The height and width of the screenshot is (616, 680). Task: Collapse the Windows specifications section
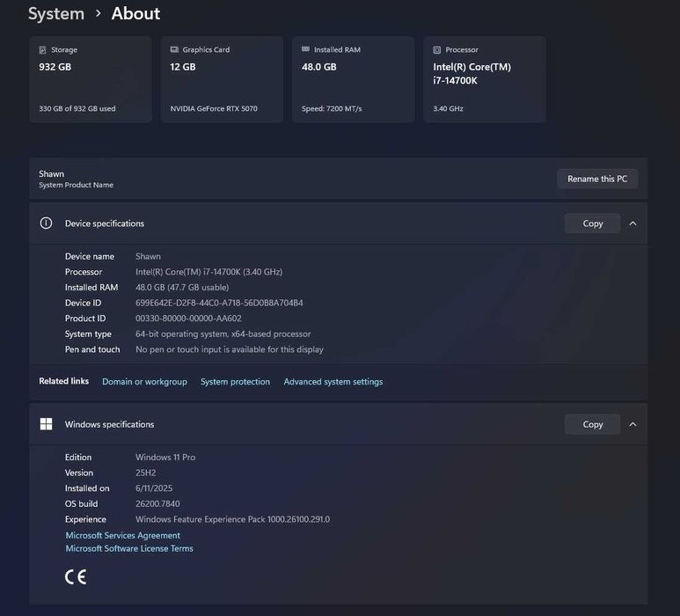(x=632, y=424)
